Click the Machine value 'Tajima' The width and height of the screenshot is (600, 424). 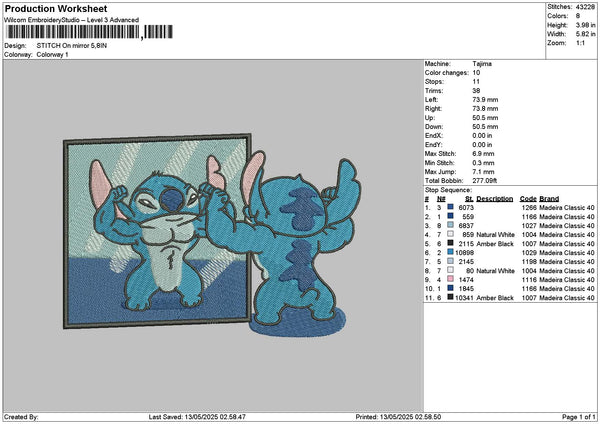(x=482, y=64)
